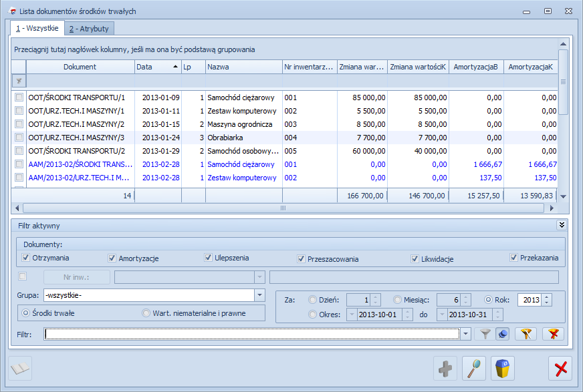Screen dimensions: 583x392
Task: Sort by Nazwa column header
Action: click(243, 67)
